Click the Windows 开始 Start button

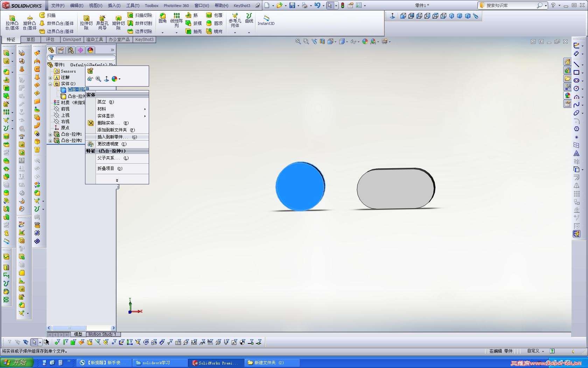point(17,362)
